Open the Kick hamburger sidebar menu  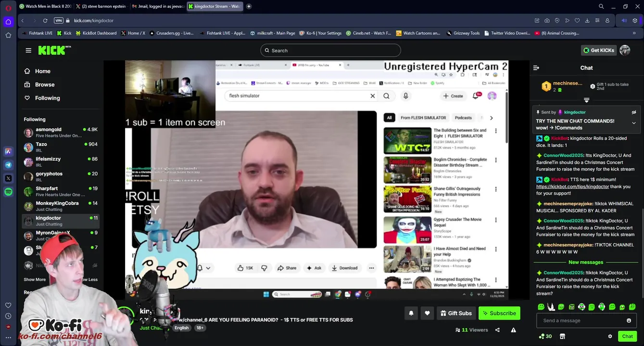click(28, 50)
